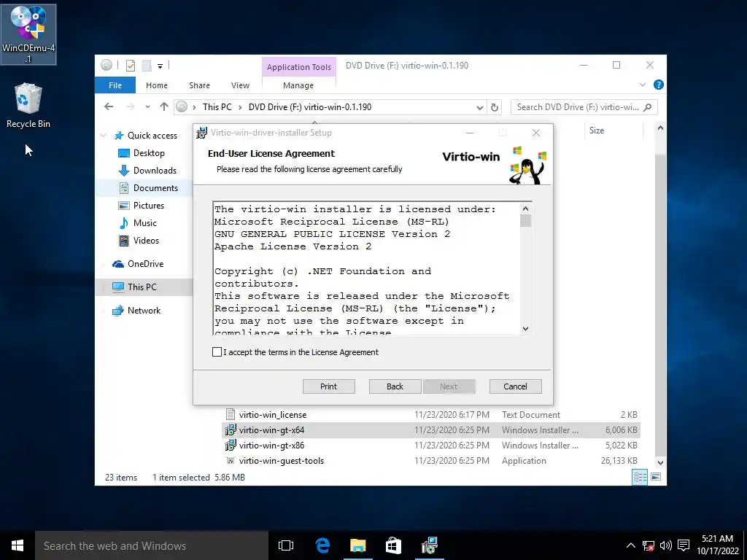Click the Properties icon in Explorer quick access toolbar
Image resolution: width=747 pixels, height=560 pixels.
click(131, 66)
